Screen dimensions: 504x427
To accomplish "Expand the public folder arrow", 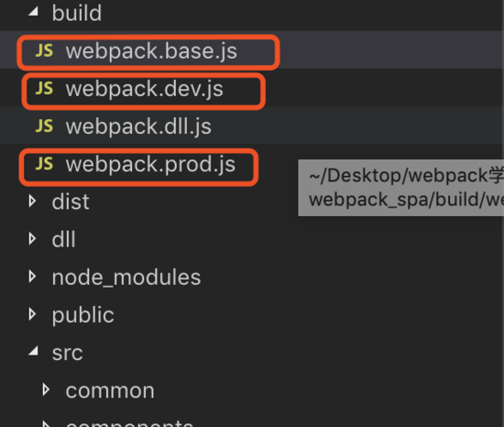I will coord(32,314).
